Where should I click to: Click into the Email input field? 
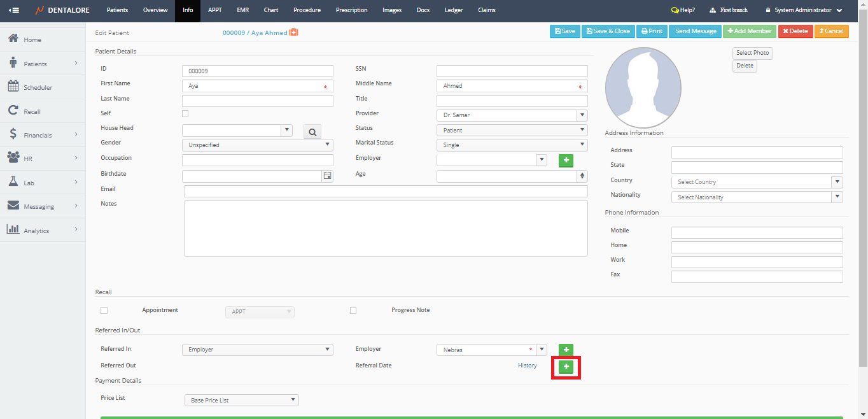coord(385,191)
